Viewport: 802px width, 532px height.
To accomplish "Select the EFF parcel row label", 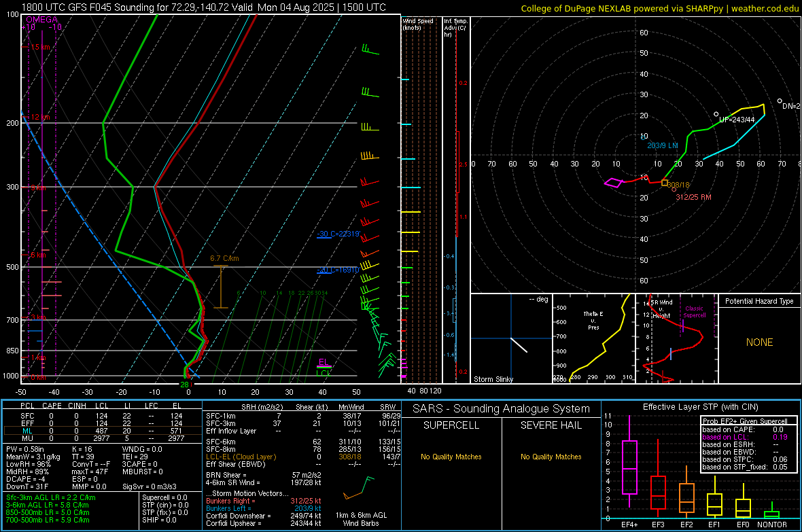I will click(x=27, y=423).
